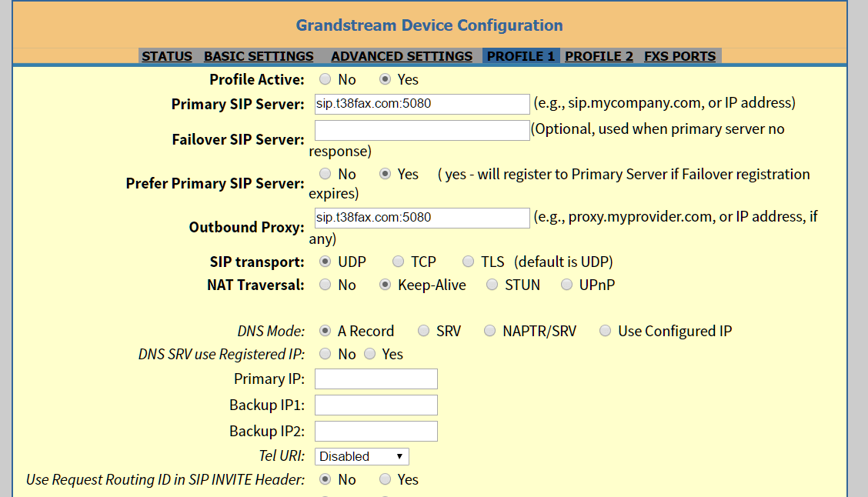
Task: Click the Failover SIP Server field
Action: pos(422,130)
